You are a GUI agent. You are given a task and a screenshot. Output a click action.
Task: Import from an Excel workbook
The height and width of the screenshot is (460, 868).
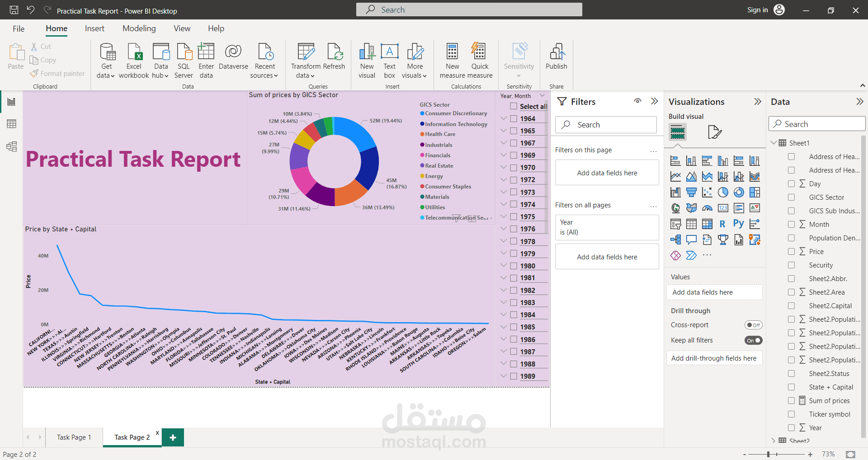[134, 61]
